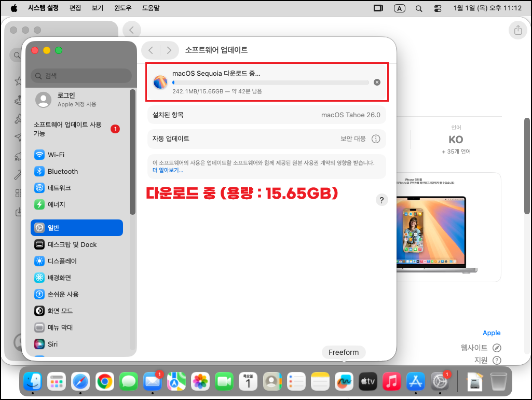Open Control Center in menu bar
532x400 pixels.
(438, 8)
